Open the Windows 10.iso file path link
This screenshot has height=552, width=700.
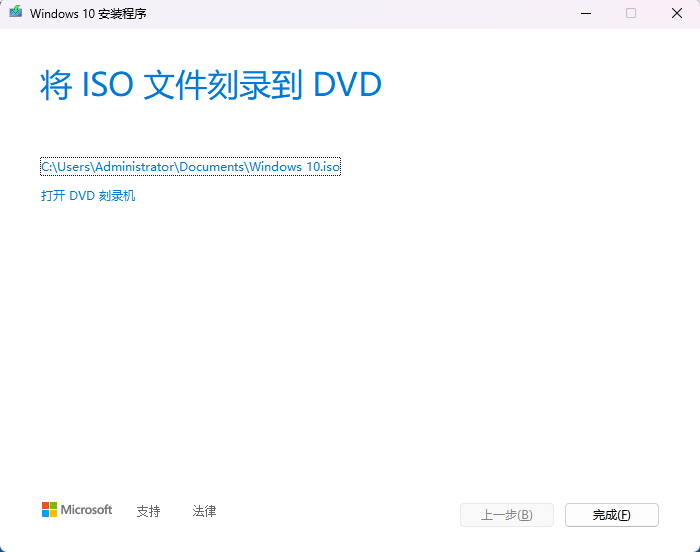[191, 167]
